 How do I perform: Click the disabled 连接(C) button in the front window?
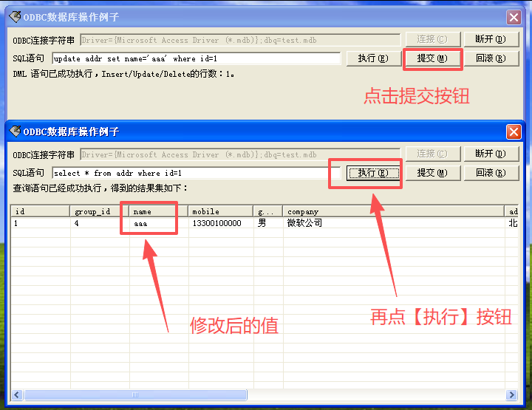pyautogui.click(x=432, y=154)
